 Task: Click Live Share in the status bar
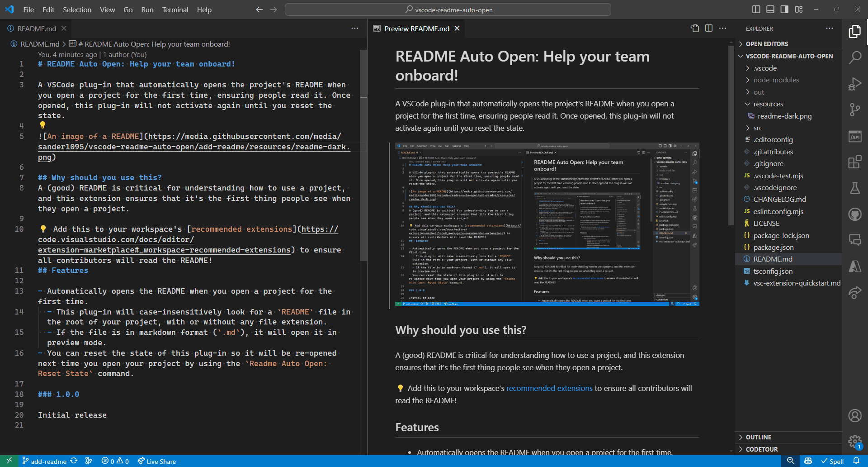(157, 462)
